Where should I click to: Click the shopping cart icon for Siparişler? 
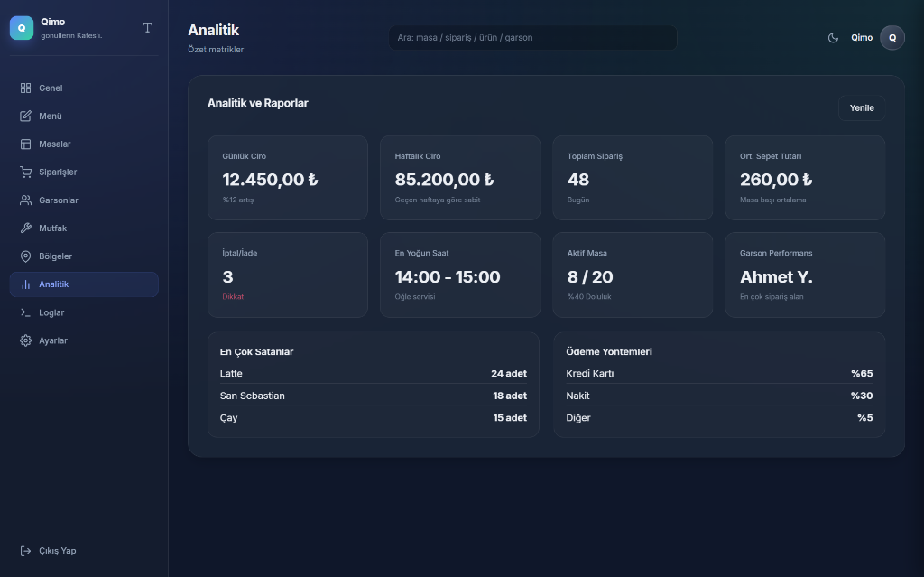point(25,172)
